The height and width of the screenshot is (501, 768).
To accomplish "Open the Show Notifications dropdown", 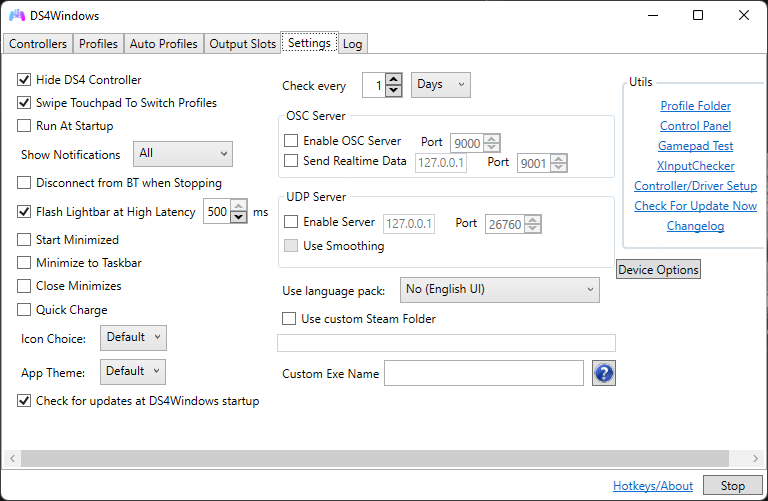I will pos(183,154).
